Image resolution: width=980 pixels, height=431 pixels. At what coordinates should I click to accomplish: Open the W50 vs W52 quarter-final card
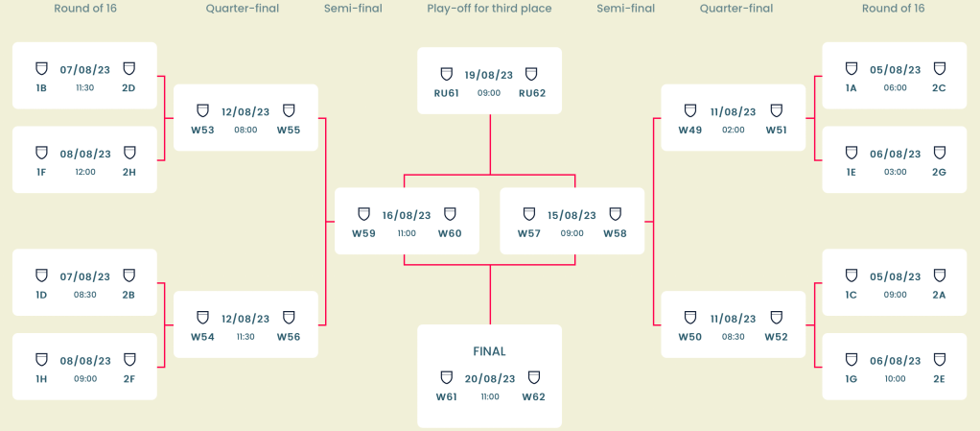[x=733, y=324]
